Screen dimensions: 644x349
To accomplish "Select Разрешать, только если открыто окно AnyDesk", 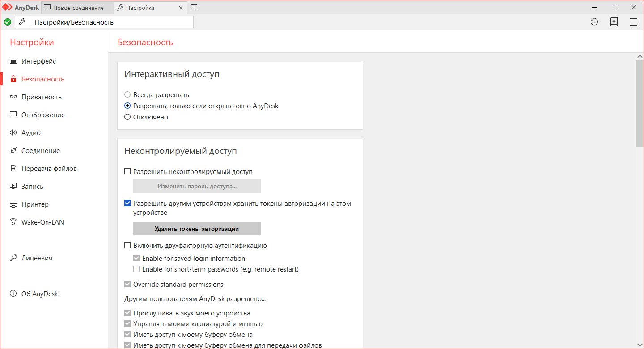I will (127, 106).
